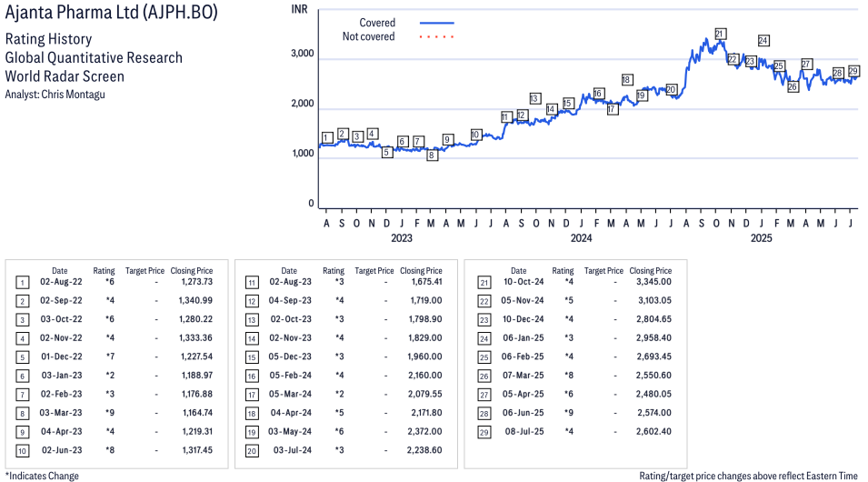This screenshot has width=868, height=482.
Task: Click table index box 29 for 08-Jul-25
Action: [484, 432]
